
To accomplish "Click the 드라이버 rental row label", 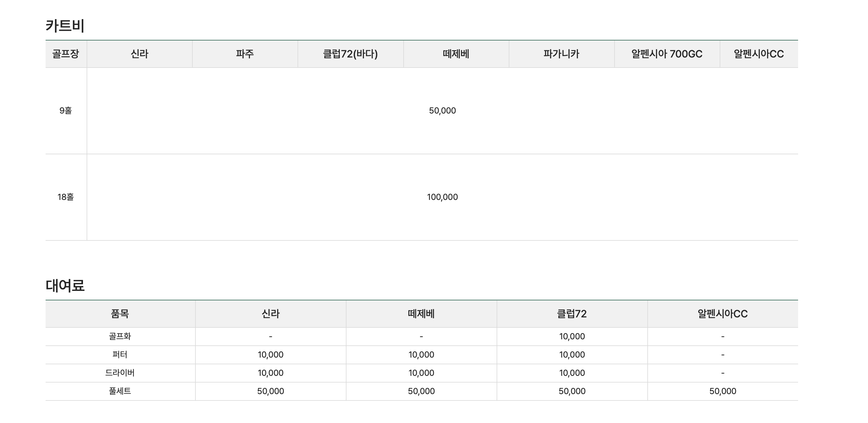I will click(x=120, y=373).
